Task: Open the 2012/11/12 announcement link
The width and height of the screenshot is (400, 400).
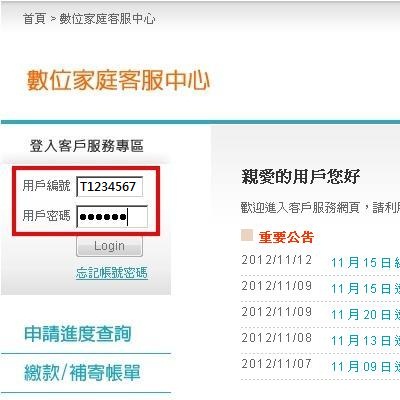Action: [x=365, y=263]
